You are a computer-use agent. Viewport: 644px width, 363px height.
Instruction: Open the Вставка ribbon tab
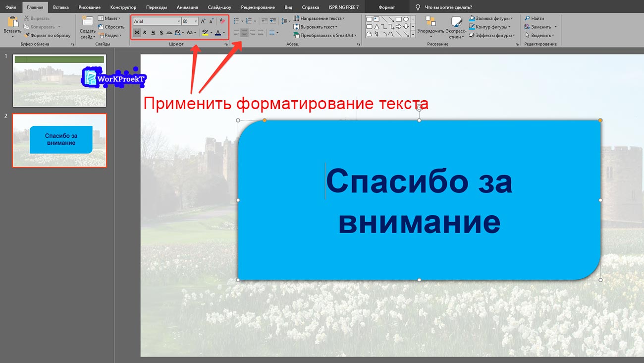pos(60,7)
